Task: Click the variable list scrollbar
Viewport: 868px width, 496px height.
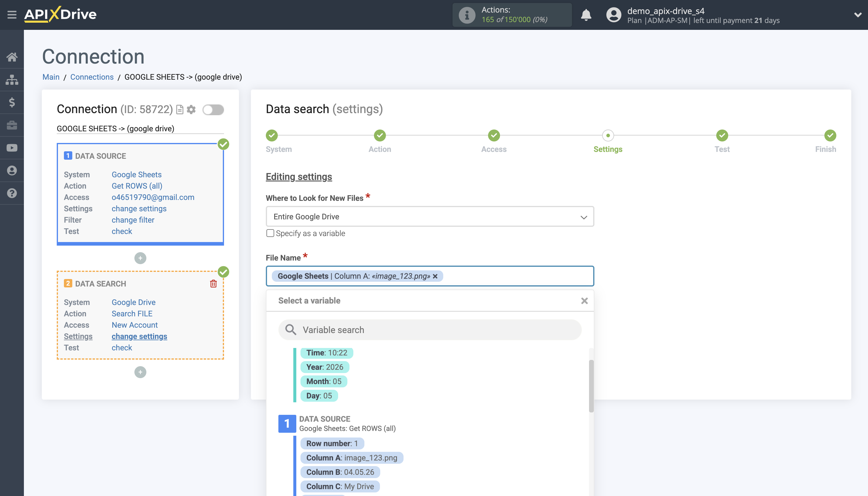Action: click(591, 386)
